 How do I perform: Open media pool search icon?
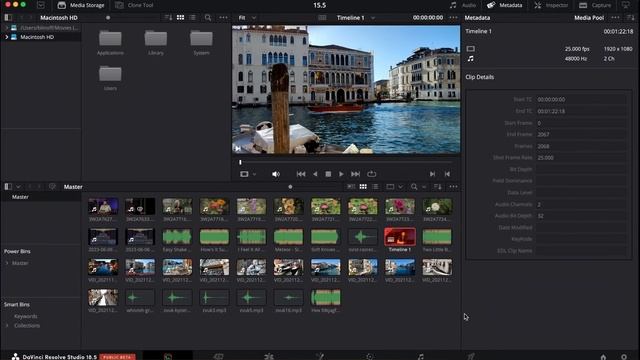[414, 187]
